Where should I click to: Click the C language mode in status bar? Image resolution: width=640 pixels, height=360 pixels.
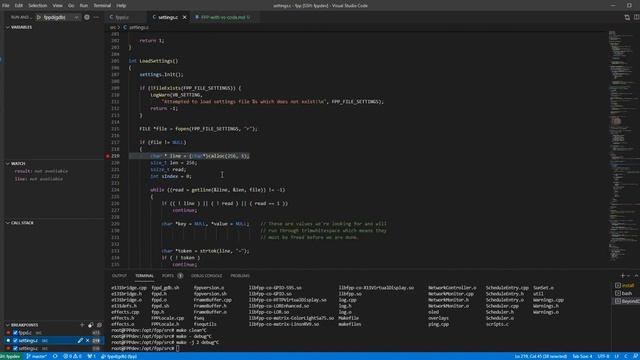[x=625, y=356]
